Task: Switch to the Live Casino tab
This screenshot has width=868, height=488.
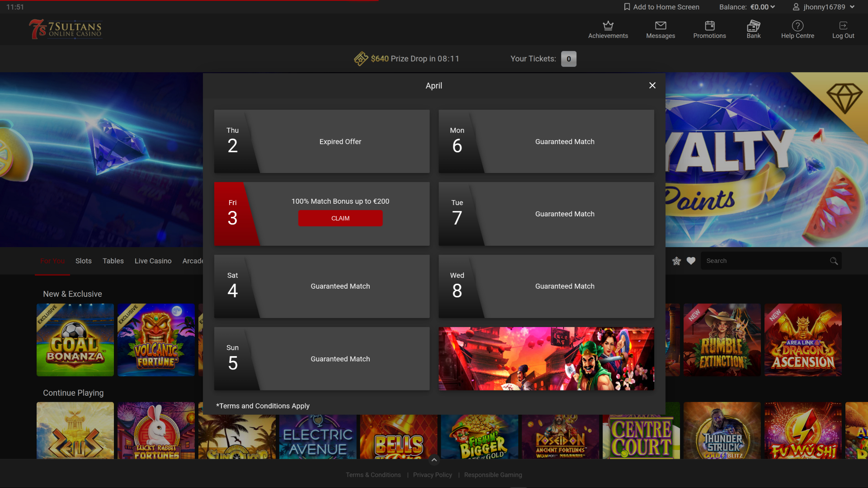Action: click(x=153, y=261)
